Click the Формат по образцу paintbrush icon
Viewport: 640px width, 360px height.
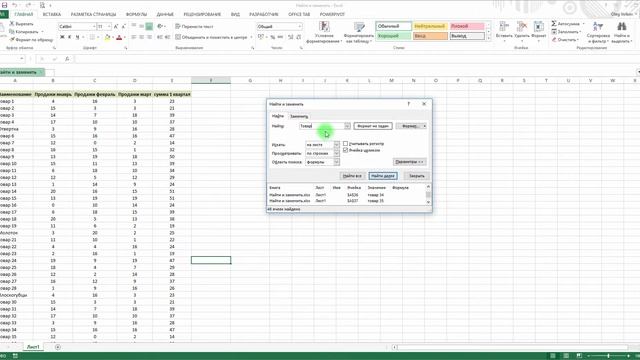click(12, 40)
